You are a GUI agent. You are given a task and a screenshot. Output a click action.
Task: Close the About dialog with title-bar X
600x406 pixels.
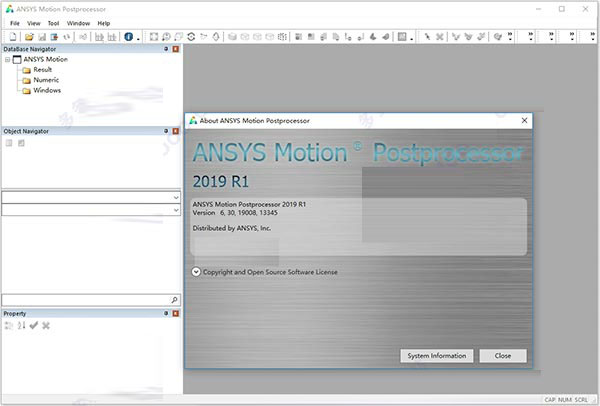point(524,121)
